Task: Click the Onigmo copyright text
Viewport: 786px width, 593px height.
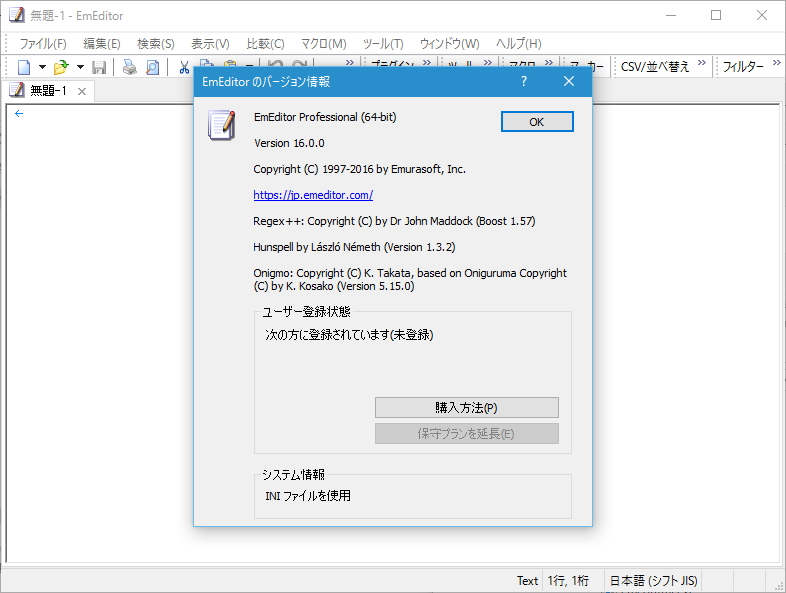Action: (410, 280)
